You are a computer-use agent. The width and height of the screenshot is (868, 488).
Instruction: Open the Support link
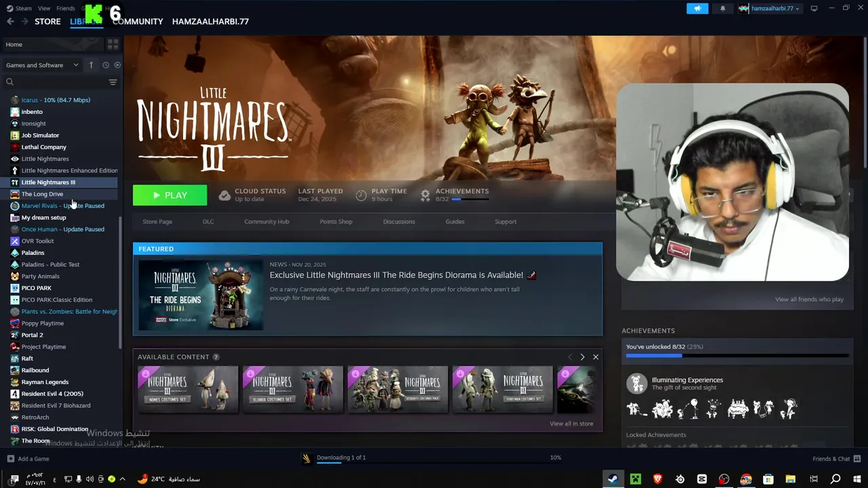pos(505,222)
